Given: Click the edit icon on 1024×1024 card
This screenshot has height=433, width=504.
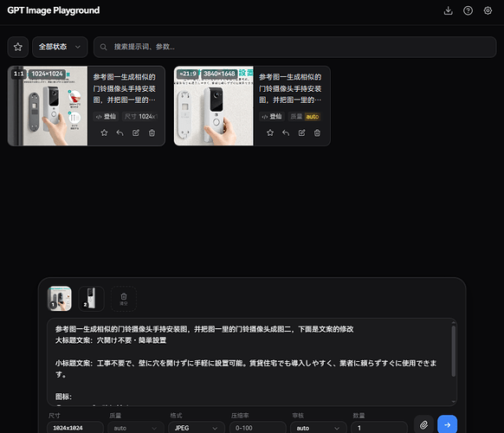Looking at the screenshot, I should (x=136, y=132).
